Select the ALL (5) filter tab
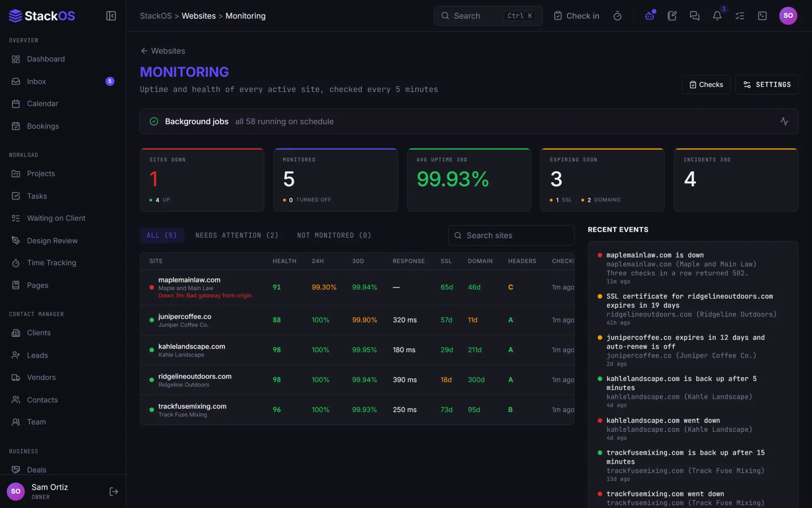Viewport: 812px width, 508px height. tap(162, 235)
